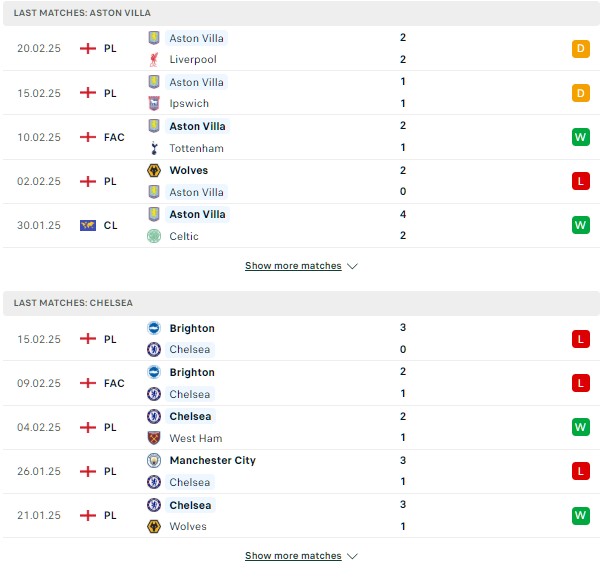606x577 pixels.
Task: Expand Aston Villa's Show more matches chevron
Action: pos(352,266)
